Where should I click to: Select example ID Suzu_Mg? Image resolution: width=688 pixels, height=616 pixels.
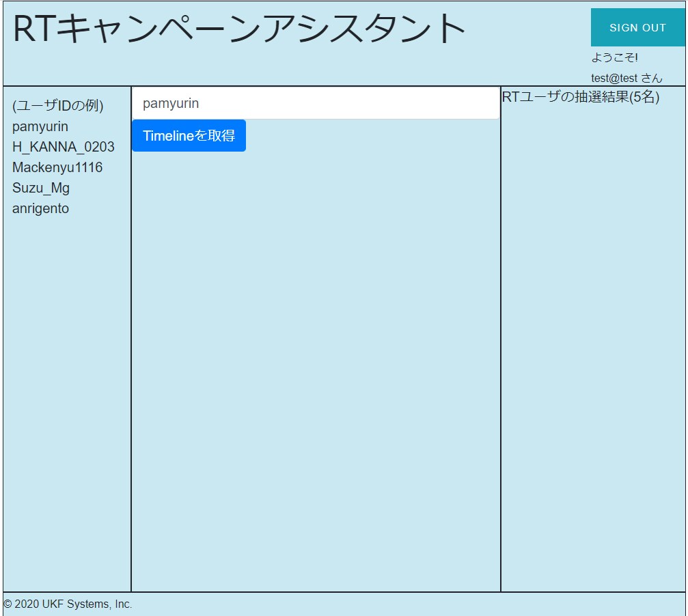[41, 188]
